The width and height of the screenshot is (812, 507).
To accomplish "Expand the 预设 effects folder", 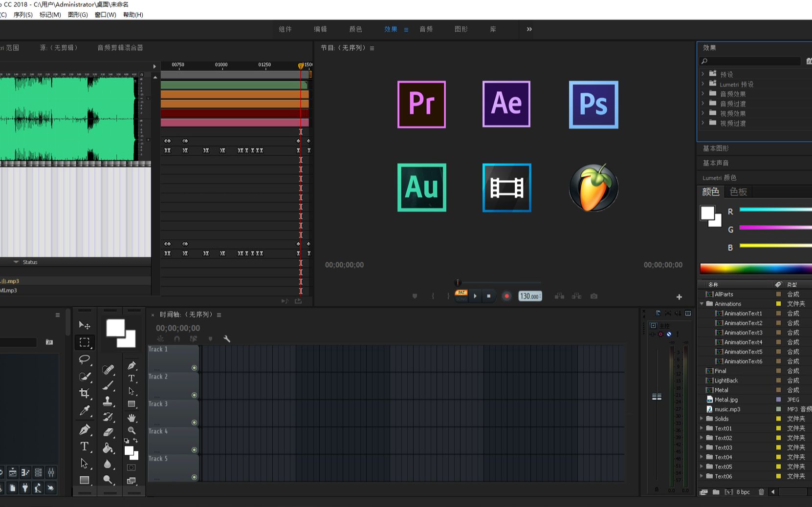I will [x=703, y=74].
